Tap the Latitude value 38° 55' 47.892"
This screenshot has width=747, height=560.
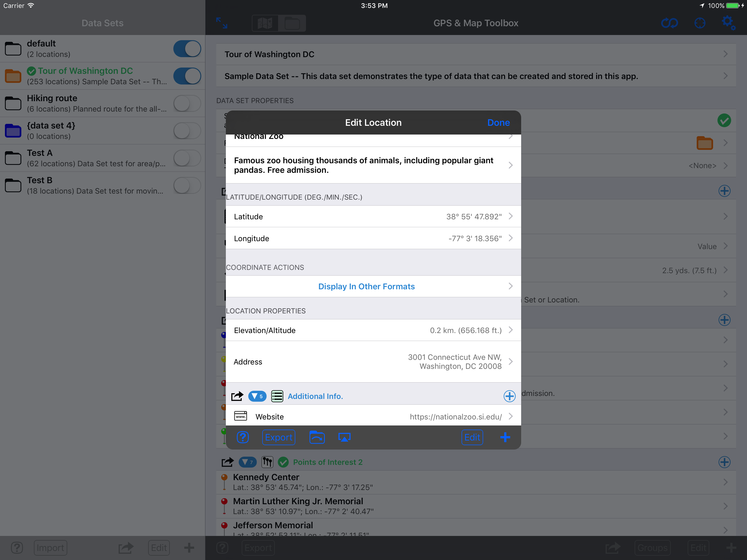point(474,217)
